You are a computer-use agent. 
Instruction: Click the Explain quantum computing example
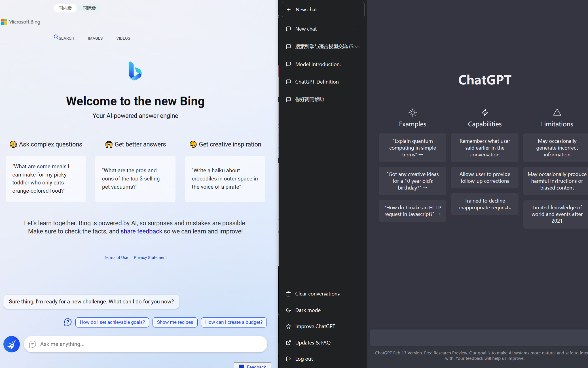pos(413,148)
